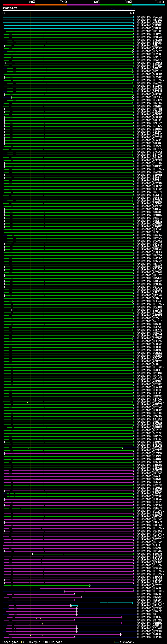Viewport: 167px width, 644px height.
Task: Select label UniRef100_C0DZL1
Action: (x=150, y=488)
